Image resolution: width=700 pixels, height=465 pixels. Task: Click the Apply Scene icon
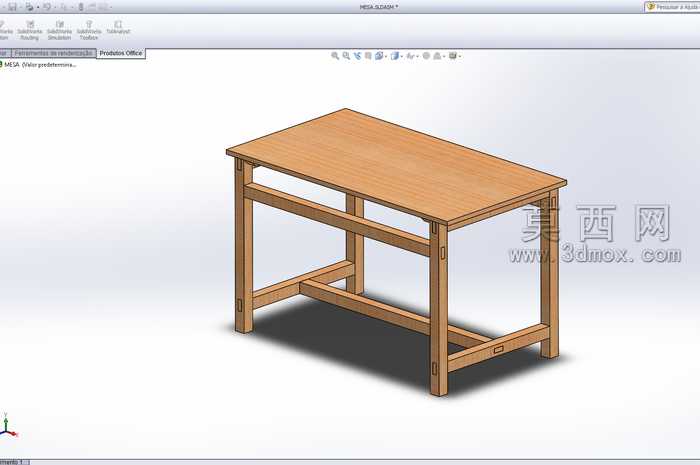[x=438, y=56]
